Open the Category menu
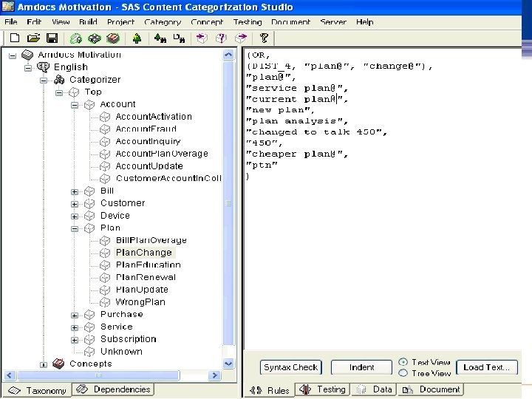Screen dimensions: 532x399 coord(163,22)
